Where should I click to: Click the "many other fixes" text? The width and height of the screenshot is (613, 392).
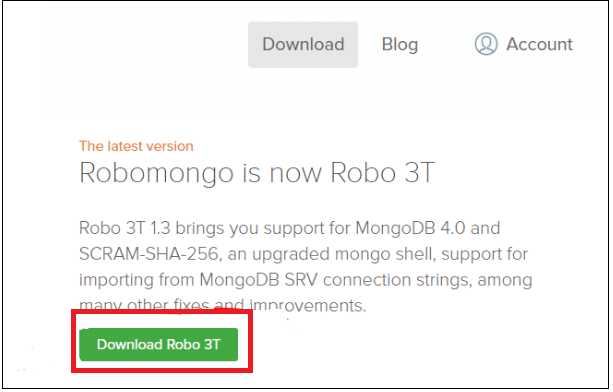(144, 305)
